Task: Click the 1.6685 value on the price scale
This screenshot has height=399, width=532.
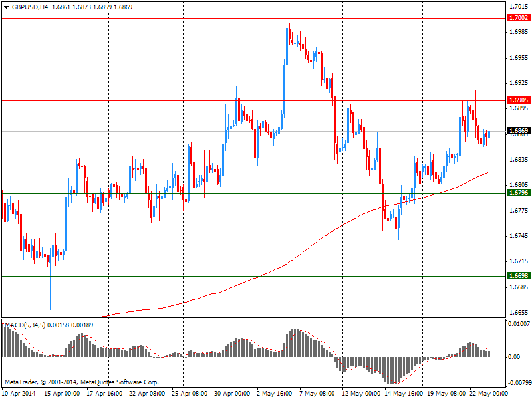Action: click(x=519, y=287)
